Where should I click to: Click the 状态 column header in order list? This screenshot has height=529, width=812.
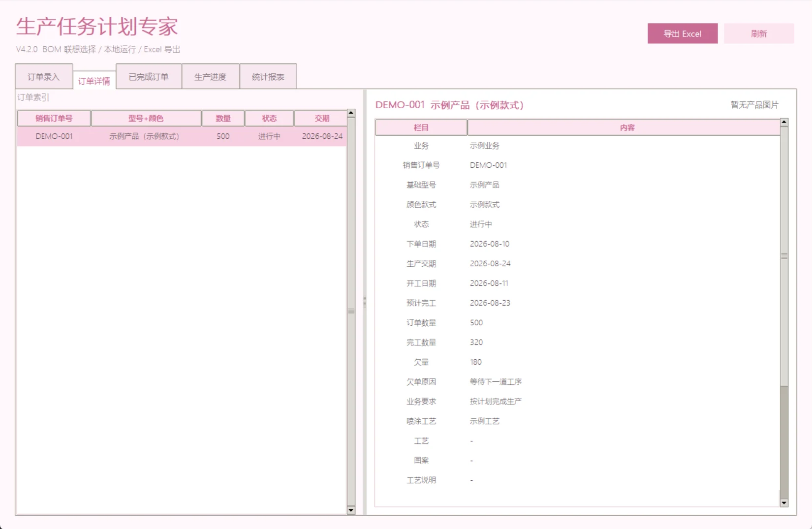[x=270, y=118]
